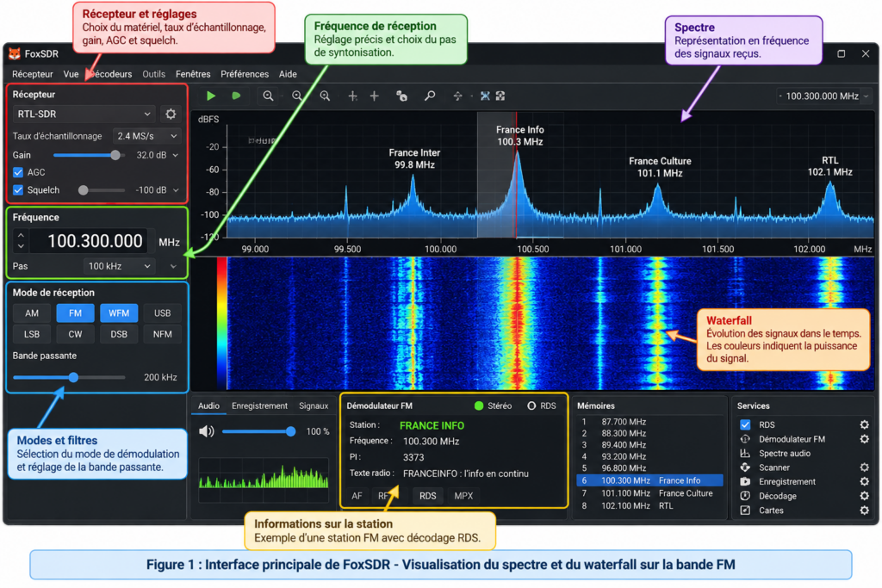
Task: Toggle the Squelch checkbox
Action: (18, 190)
